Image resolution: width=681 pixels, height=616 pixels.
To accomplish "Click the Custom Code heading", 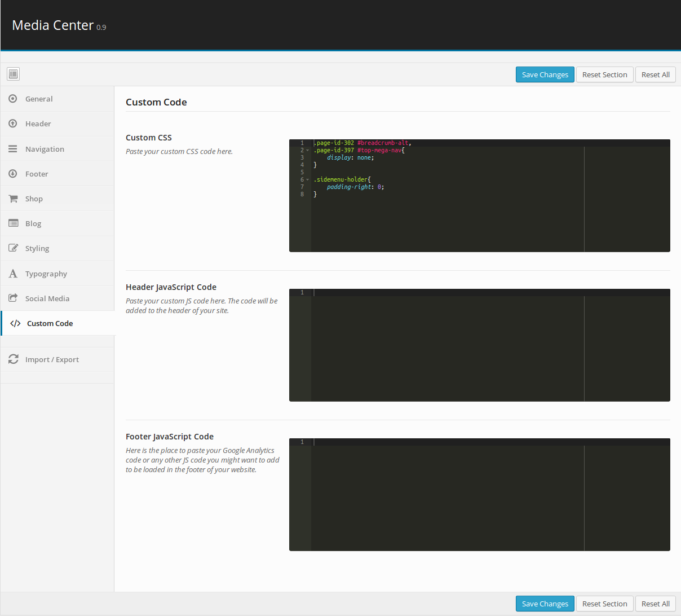I will tap(156, 102).
